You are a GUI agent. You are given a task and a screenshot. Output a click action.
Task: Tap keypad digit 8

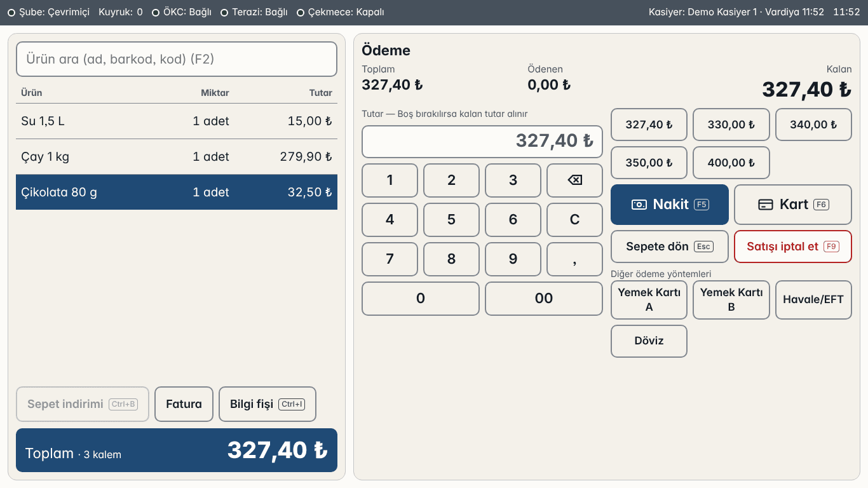pos(451,259)
